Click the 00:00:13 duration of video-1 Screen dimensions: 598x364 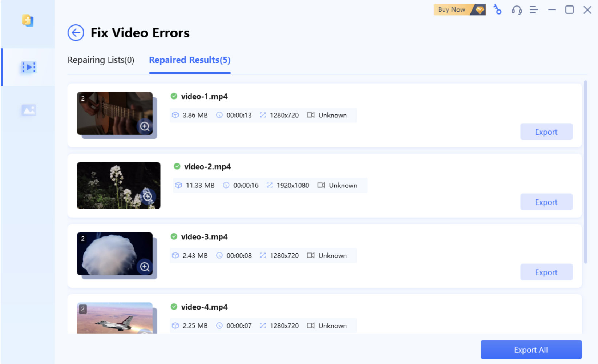239,115
